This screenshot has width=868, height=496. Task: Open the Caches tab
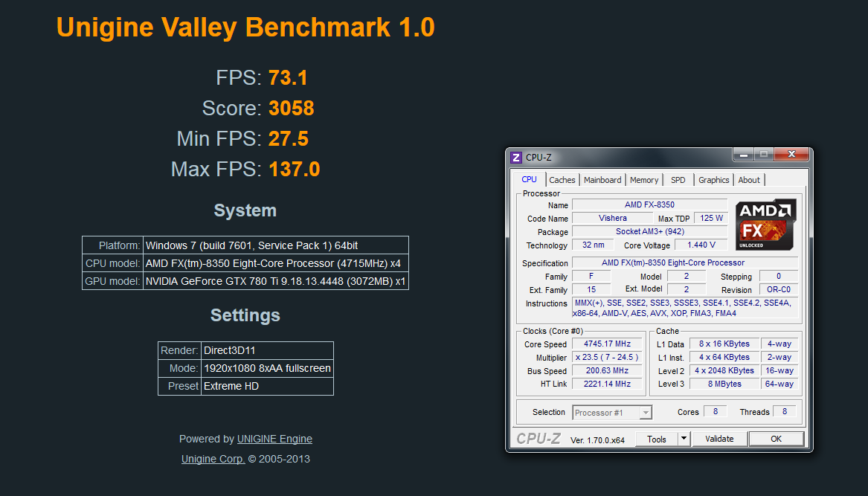pyautogui.click(x=562, y=180)
